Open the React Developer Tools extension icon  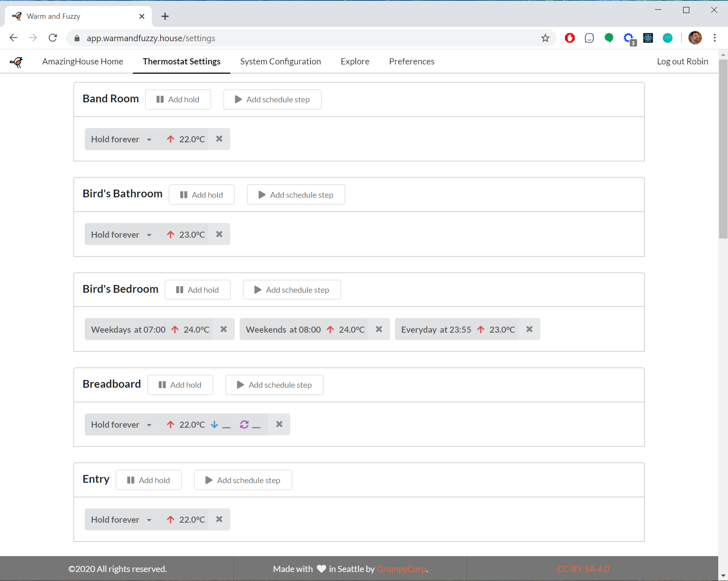(x=648, y=38)
